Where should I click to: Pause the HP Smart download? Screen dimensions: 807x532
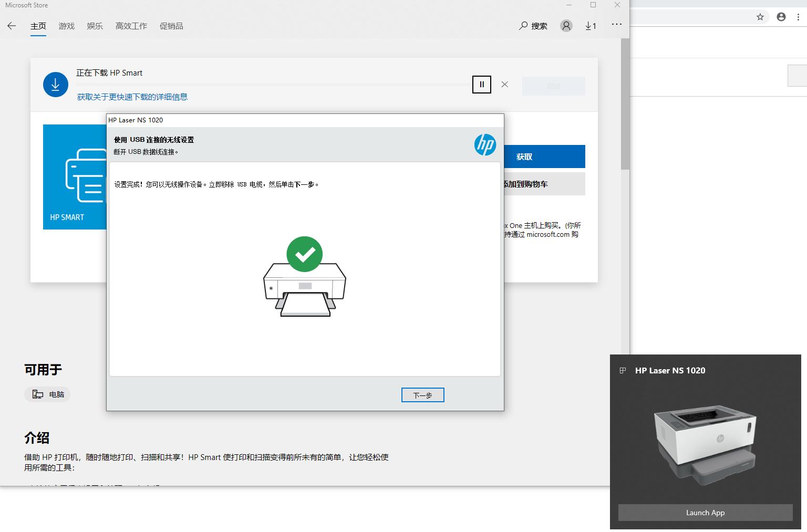click(481, 84)
